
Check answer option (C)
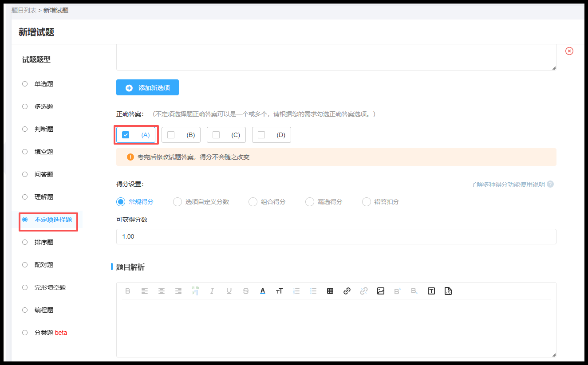pos(226,135)
